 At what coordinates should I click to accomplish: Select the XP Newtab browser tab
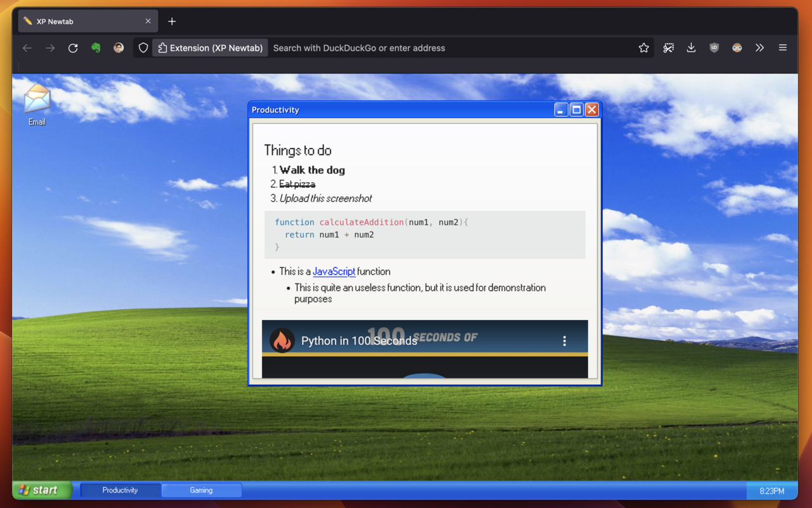(88, 21)
